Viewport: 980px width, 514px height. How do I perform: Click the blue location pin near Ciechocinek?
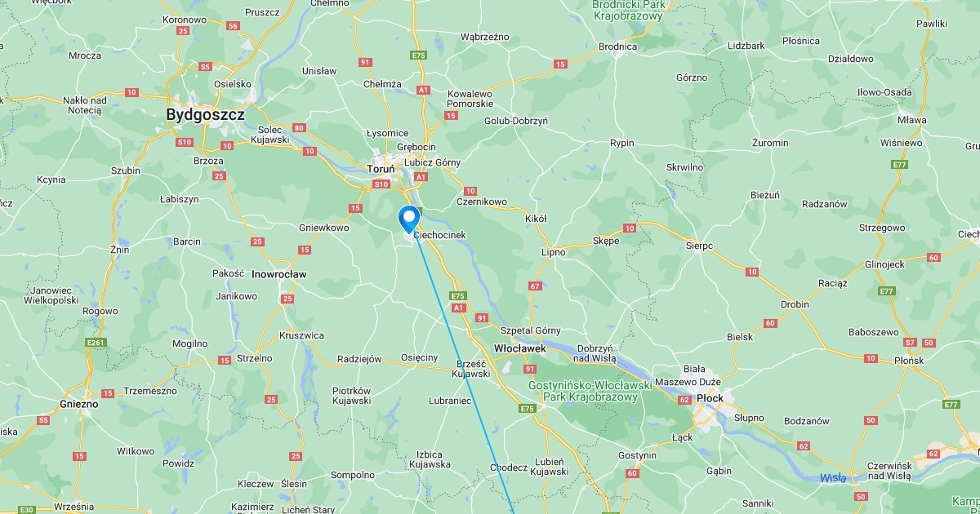pyautogui.click(x=408, y=219)
